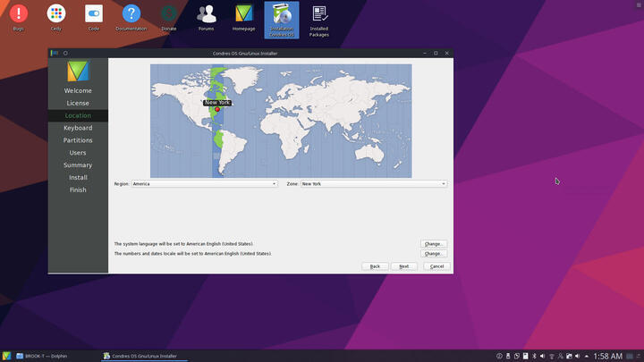Open the Documentation desktop icon

[131, 17]
